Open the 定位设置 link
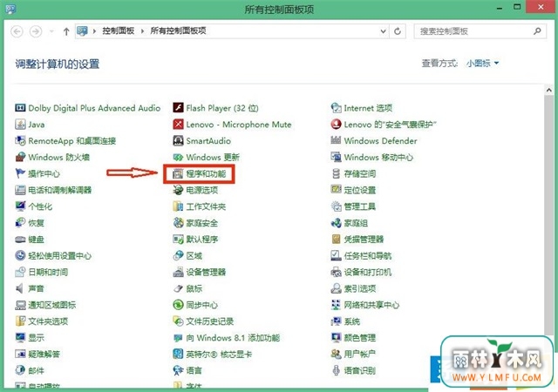The width and height of the screenshot is (558, 392). tap(360, 190)
